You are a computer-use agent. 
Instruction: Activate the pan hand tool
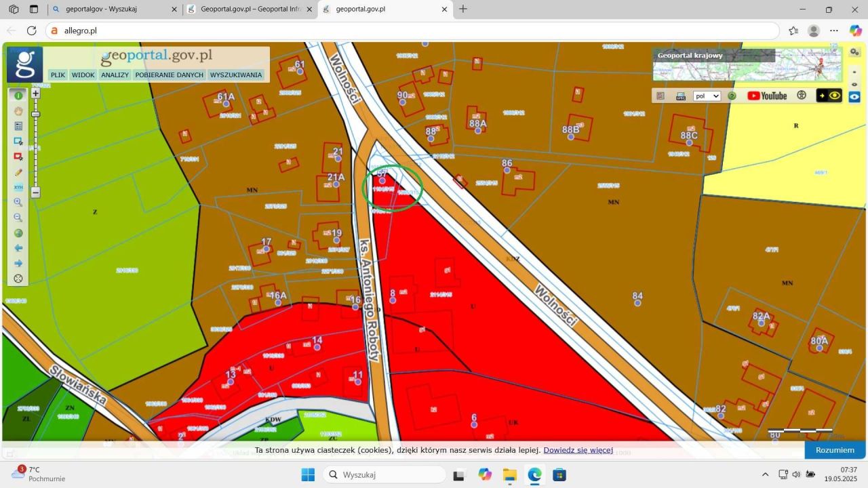click(18, 111)
